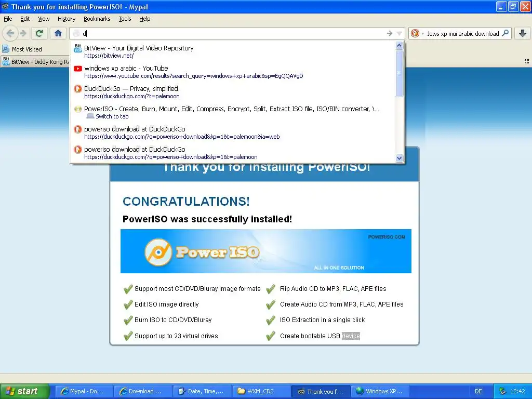Open the Tools menu

click(125, 19)
